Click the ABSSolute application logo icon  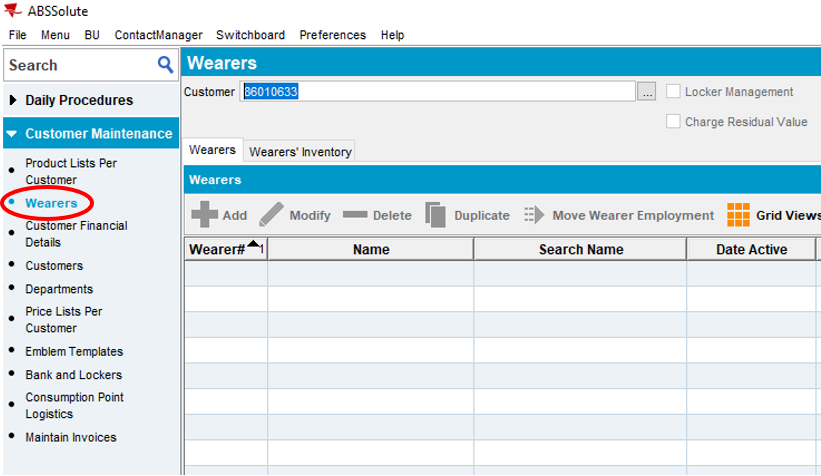[x=13, y=12]
